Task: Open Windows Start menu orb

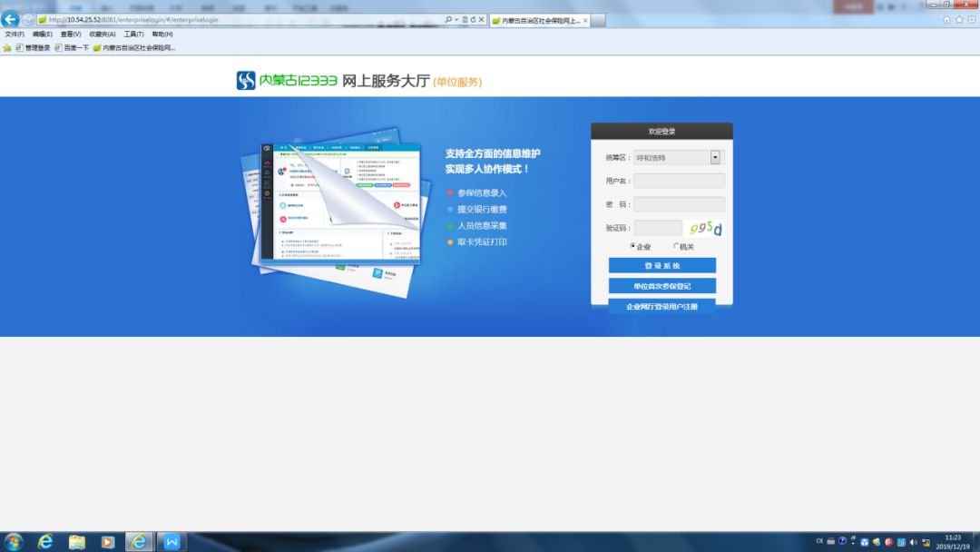Action: (x=14, y=542)
